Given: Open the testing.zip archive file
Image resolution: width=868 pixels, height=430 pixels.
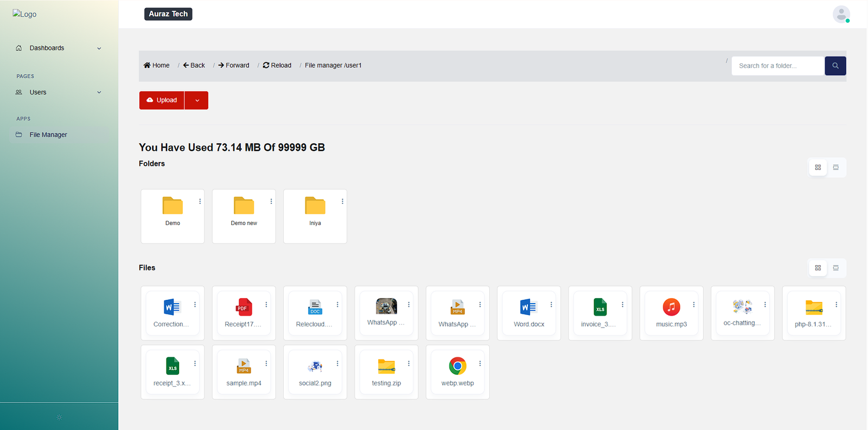Looking at the screenshot, I should point(386,367).
